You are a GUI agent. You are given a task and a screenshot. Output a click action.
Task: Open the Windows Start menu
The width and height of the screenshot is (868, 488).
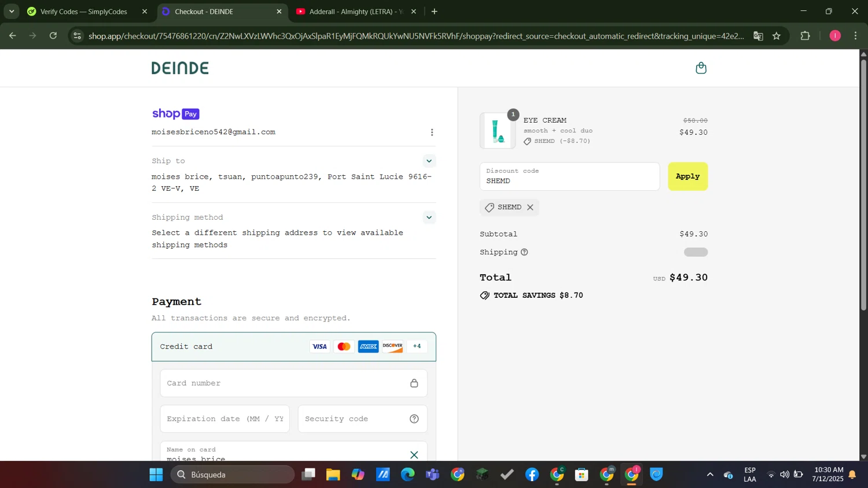click(x=156, y=475)
